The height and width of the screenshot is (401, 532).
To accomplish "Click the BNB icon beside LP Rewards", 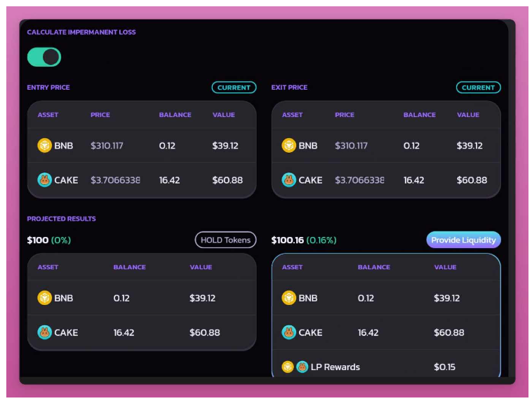I will coord(288,367).
